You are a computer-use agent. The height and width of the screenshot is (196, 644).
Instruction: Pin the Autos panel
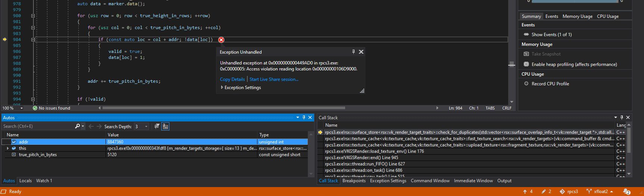[304, 117]
